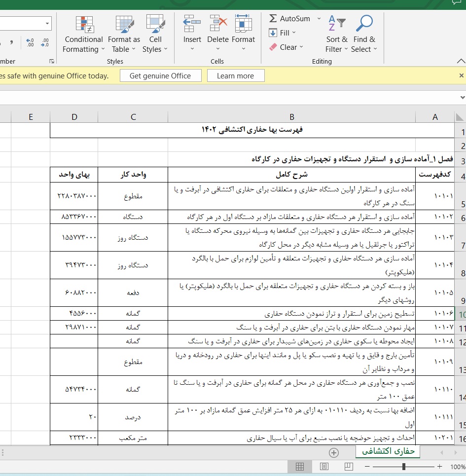Click price cell ۵۴۷۳۴۰۰۰

[x=74, y=390]
